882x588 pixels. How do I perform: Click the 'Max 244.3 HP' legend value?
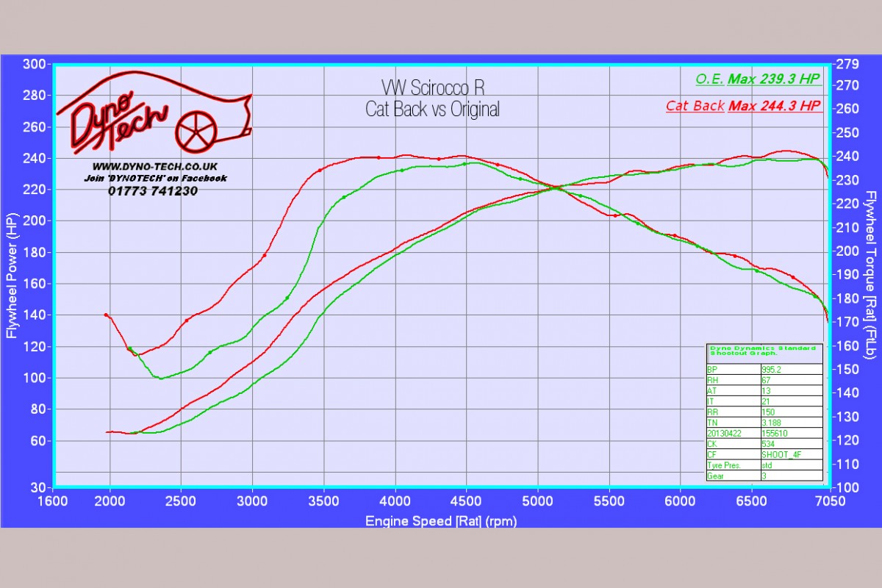click(775, 106)
